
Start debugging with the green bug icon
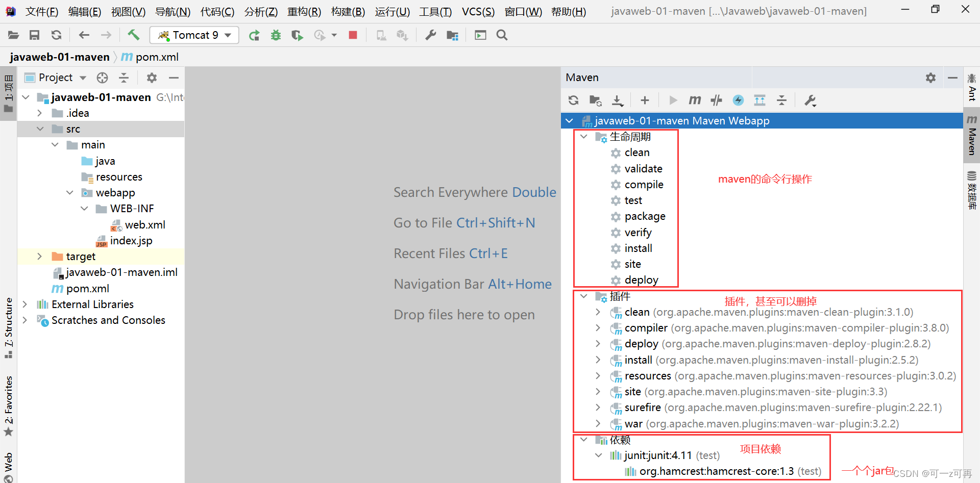click(276, 35)
